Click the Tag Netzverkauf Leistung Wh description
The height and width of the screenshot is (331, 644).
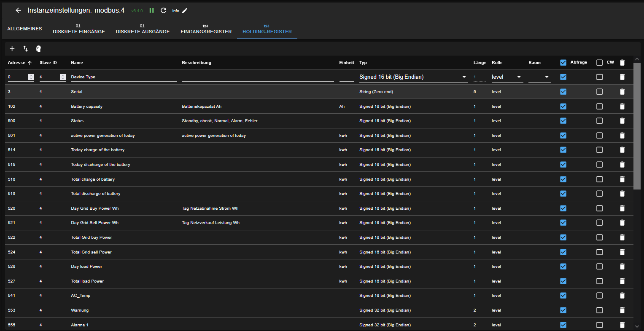tap(210, 223)
